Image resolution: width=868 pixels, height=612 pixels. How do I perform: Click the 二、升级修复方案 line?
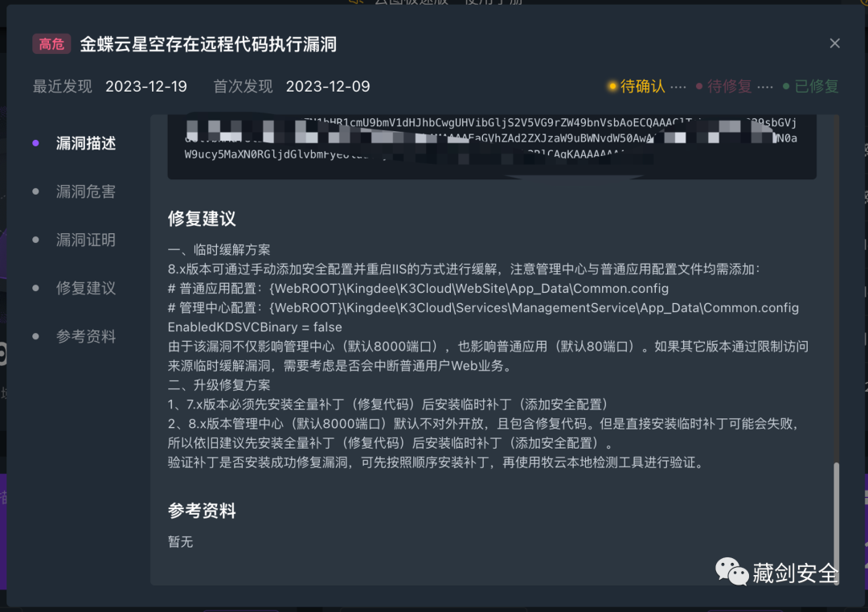[x=219, y=385]
